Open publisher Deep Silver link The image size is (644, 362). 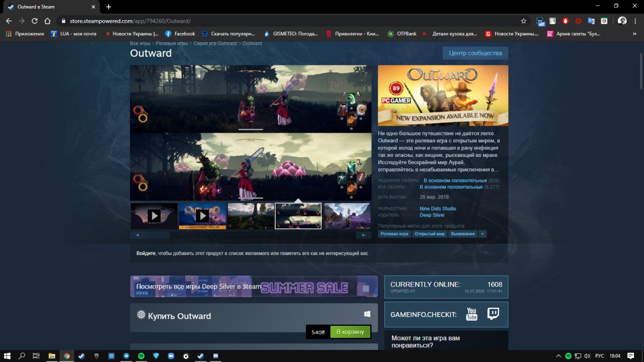432,215
